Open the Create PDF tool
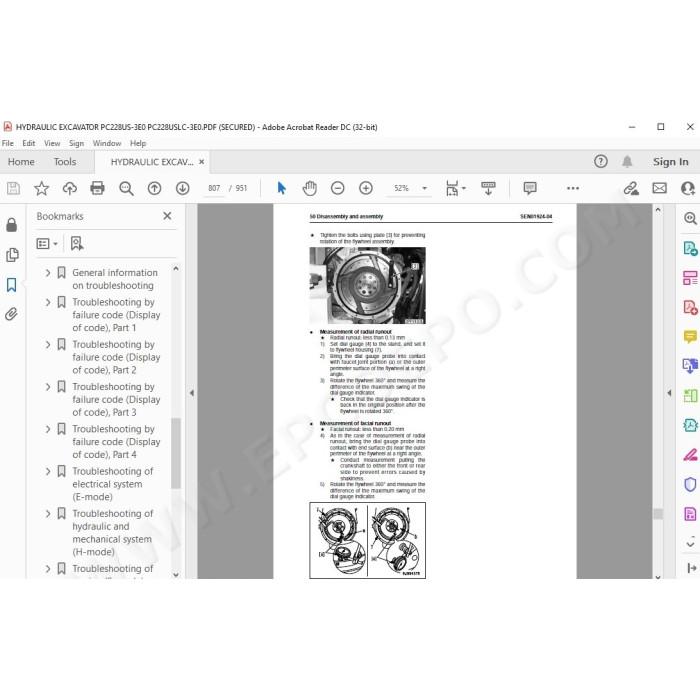The height and width of the screenshot is (700, 700). [690, 307]
